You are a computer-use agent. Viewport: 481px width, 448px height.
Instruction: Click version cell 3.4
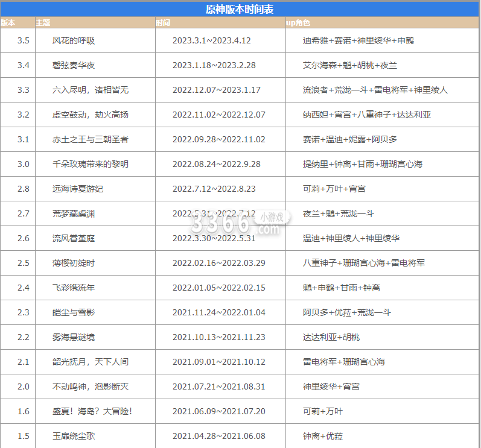click(24, 65)
